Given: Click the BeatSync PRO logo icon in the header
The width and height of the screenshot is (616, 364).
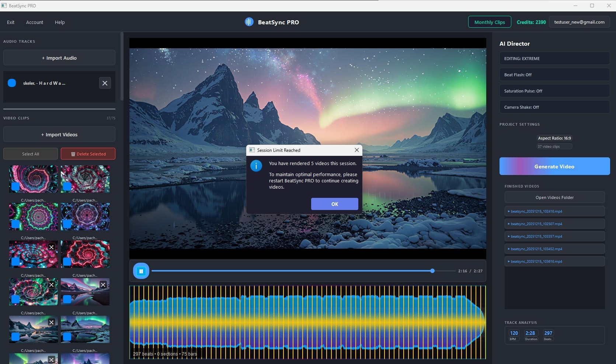Looking at the screenshot, I should [249, 22].
